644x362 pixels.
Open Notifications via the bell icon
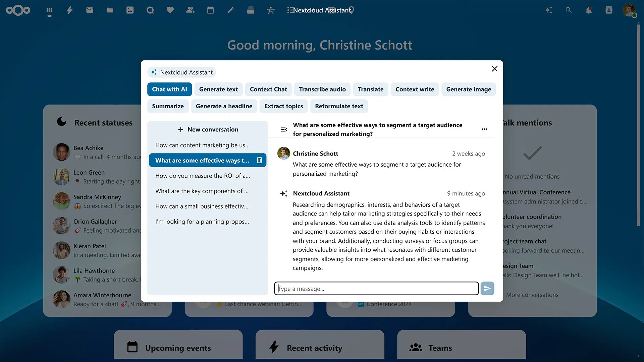pyautogui.click(x=589, y=10)
